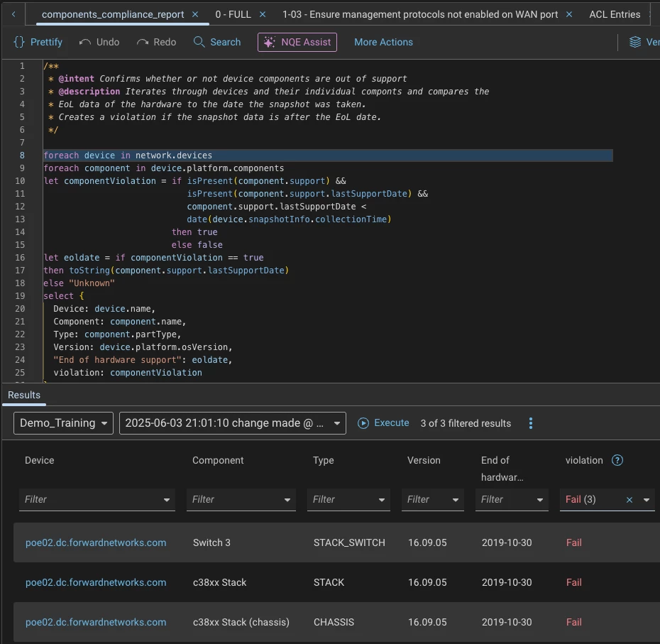Image resolution: width=660 pixels, height=644 pixels.
Task: Click the violation column help icon
Action: point(617,460)
